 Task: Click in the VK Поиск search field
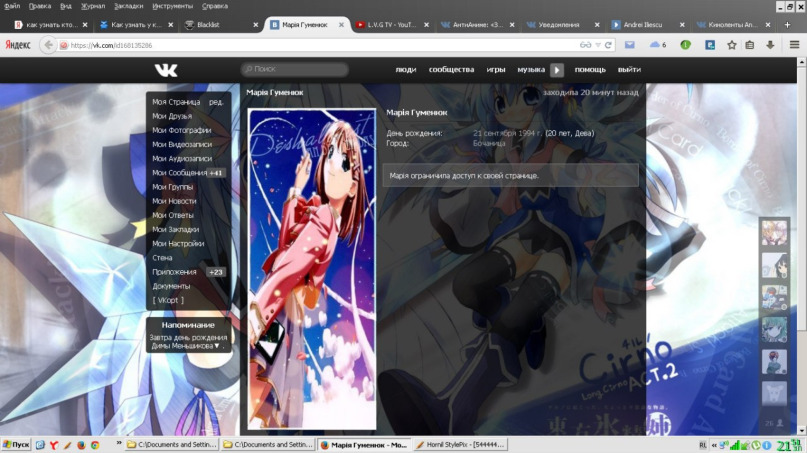[295, 69]
